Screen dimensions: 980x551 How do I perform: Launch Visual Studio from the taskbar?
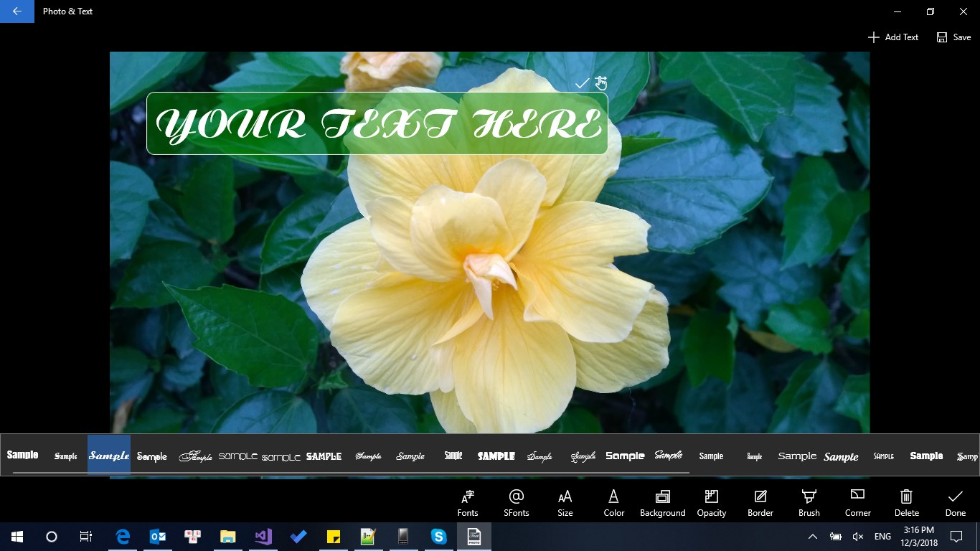point(263,537)
